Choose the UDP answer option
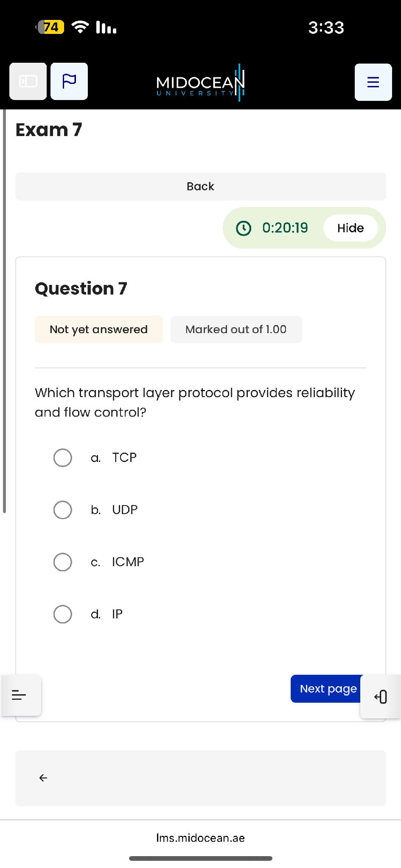 (x=62, y=510)
